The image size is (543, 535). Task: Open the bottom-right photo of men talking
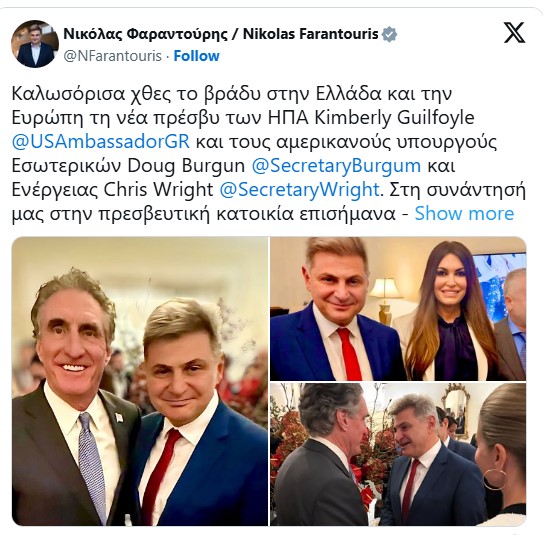click(398, 454)
